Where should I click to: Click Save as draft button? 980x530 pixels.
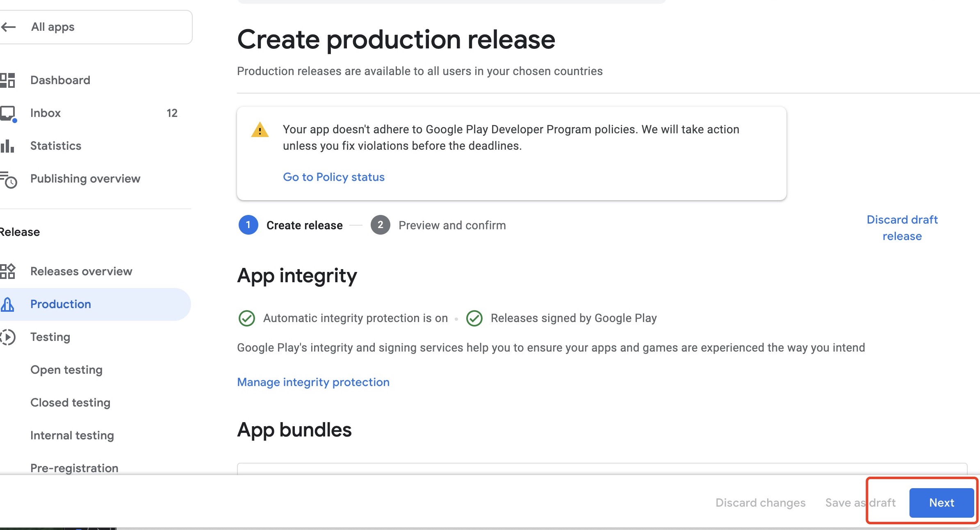click(x=860, y=503)
